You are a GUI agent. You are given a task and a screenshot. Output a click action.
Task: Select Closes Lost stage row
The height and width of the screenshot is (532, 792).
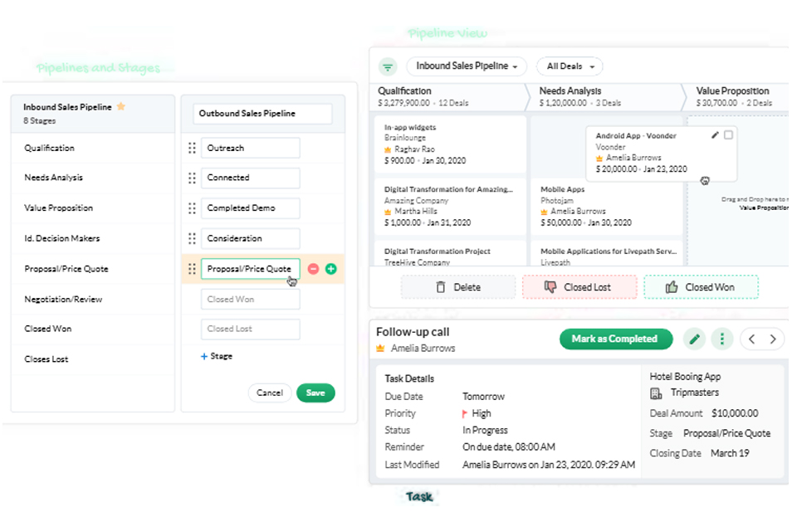(93, 359)
